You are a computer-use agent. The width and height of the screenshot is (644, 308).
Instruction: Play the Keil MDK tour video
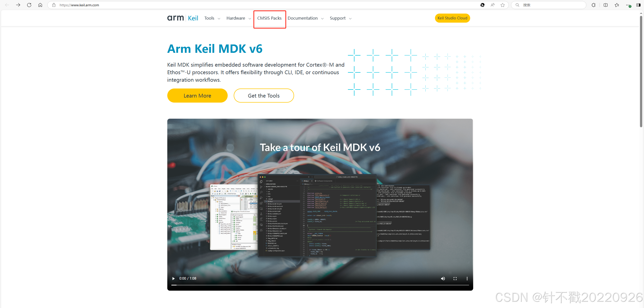point(173,278)
